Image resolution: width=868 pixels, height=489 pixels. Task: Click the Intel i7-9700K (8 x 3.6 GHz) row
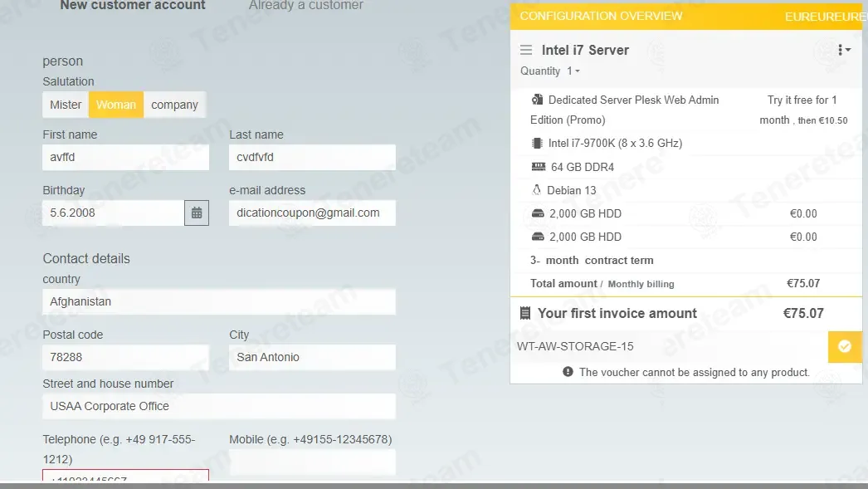[x=686, y=143]
